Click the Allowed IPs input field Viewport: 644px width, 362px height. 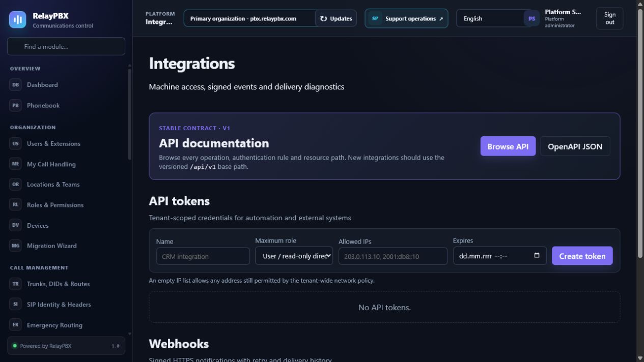tap(393, 256)
